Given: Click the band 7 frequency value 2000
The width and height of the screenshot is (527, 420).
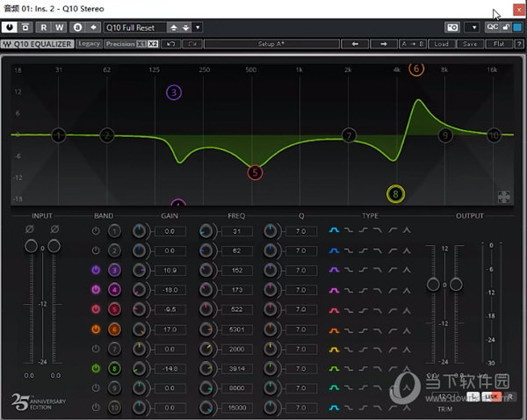Looking at the screenshot, I should coord(237,350).
